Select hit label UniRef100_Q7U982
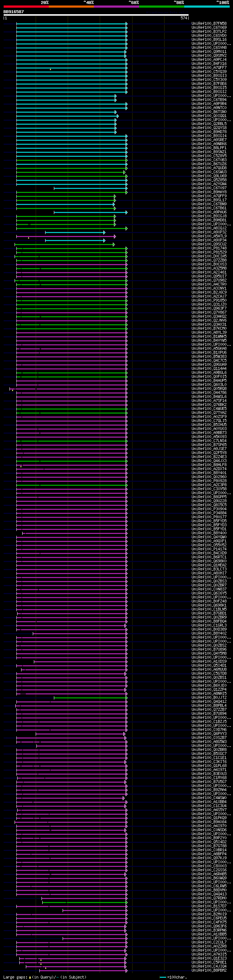 pos(209,280)
